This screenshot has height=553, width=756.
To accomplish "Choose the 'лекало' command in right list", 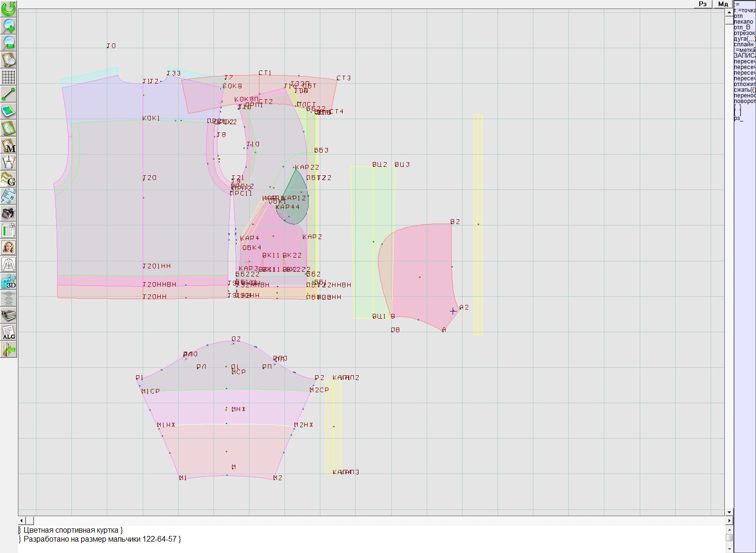I will click(x=743, y=22).
